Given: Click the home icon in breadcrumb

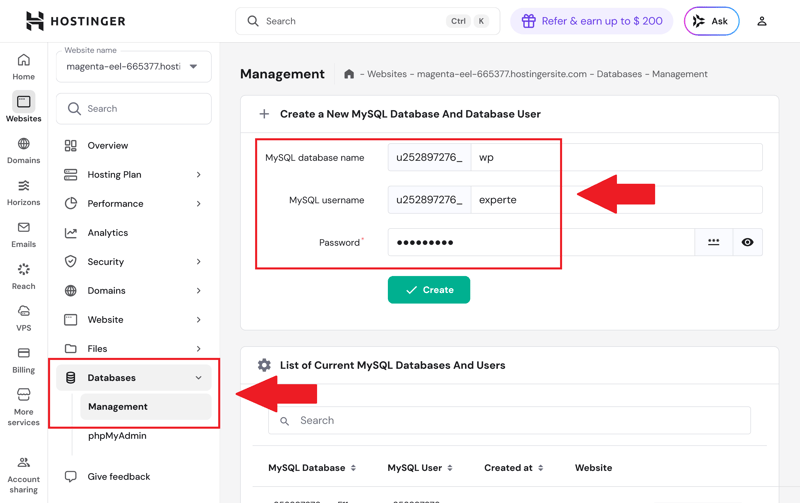Looking at the screenshot, I should pyautogui.click(x=349, y=74).
